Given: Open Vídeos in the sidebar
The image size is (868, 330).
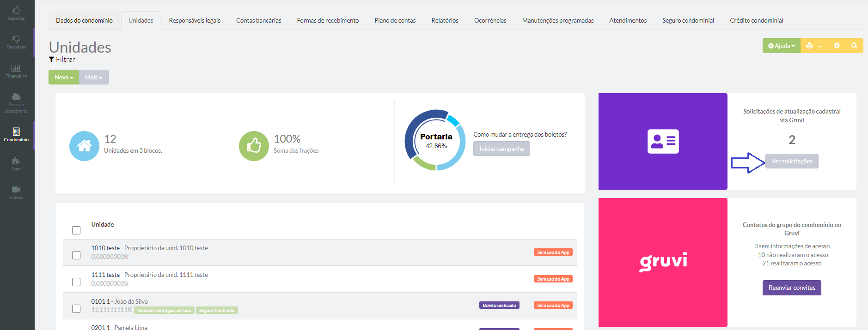Looking at the screenshot, I should pyautogui.click(x=16, y=192).
